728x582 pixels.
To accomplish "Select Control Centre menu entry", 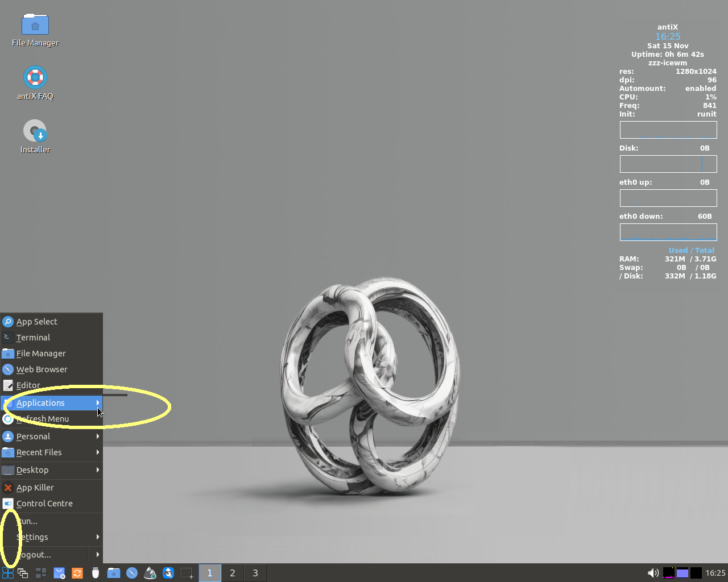I will pyautogui.click(x=52, y=504).
